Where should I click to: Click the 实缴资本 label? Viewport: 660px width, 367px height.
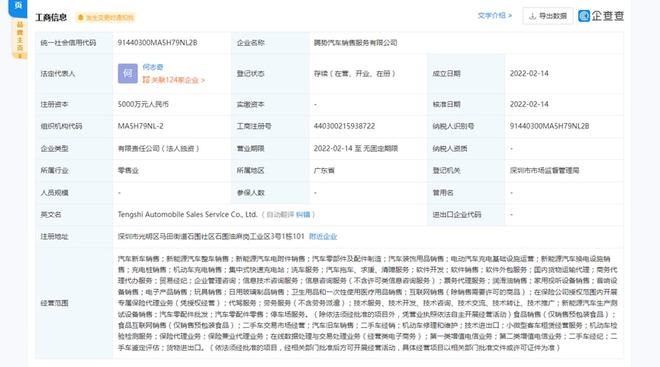250,104
